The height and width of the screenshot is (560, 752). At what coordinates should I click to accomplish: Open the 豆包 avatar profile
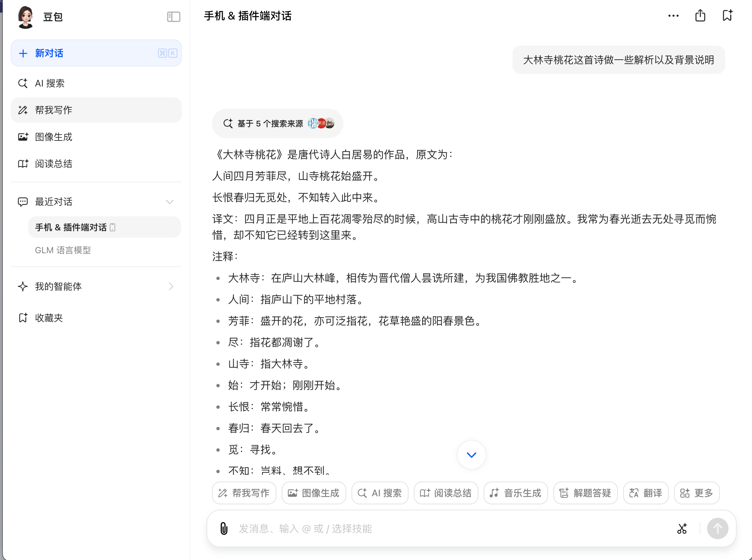tap(25, 17)
